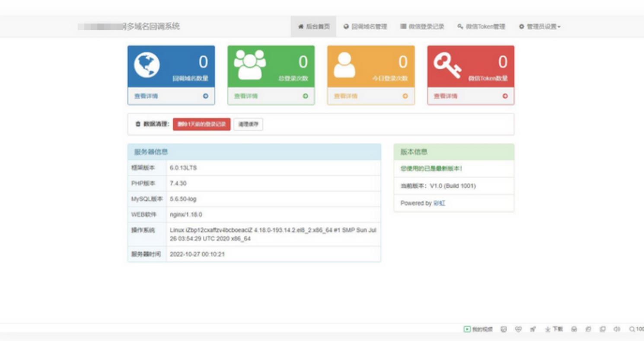Image resolution: width=644 pixels, height=341 pixels.
Task: Click the 服务器信息 panel header
Action: coord(254,152)
